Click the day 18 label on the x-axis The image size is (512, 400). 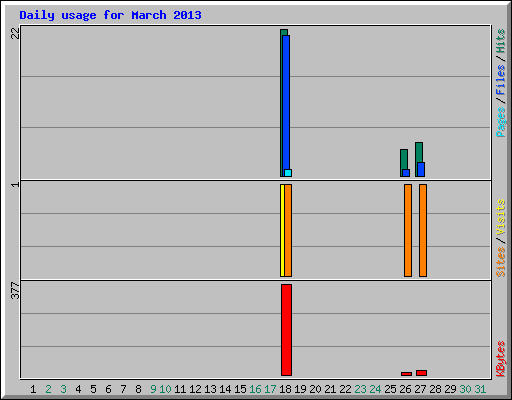click(285, 389)
